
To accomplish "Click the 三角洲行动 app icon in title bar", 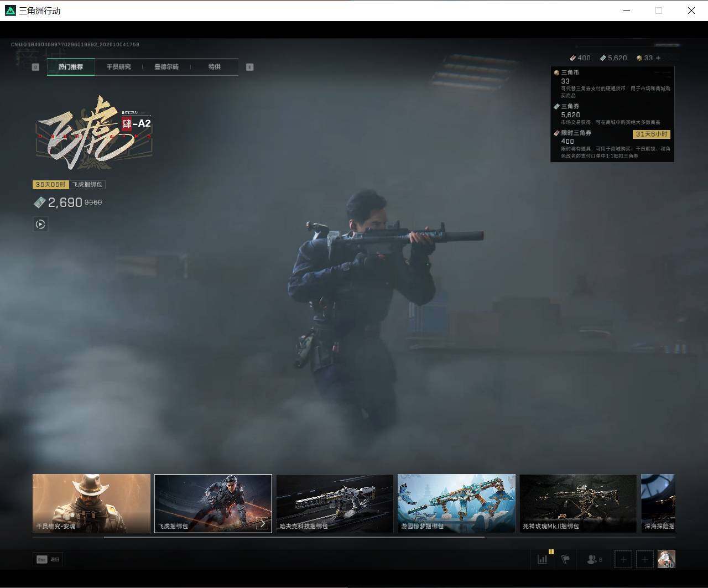I will point(10,11).
